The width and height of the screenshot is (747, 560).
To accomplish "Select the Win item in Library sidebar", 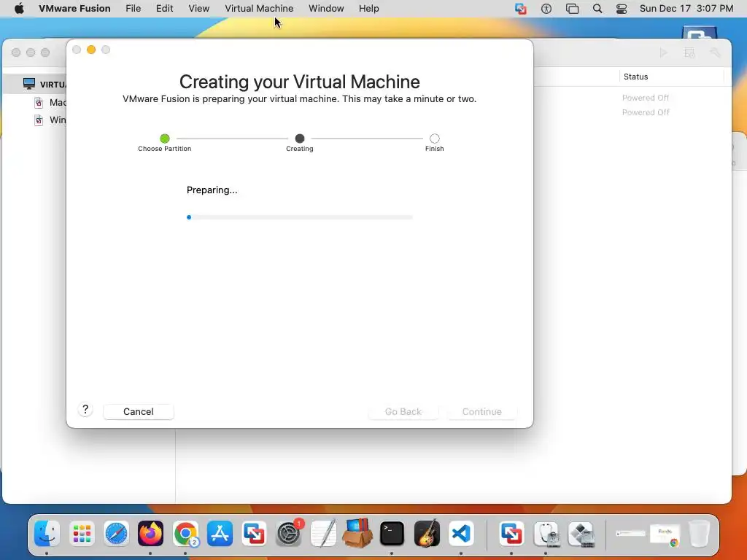I will [58, 120].
